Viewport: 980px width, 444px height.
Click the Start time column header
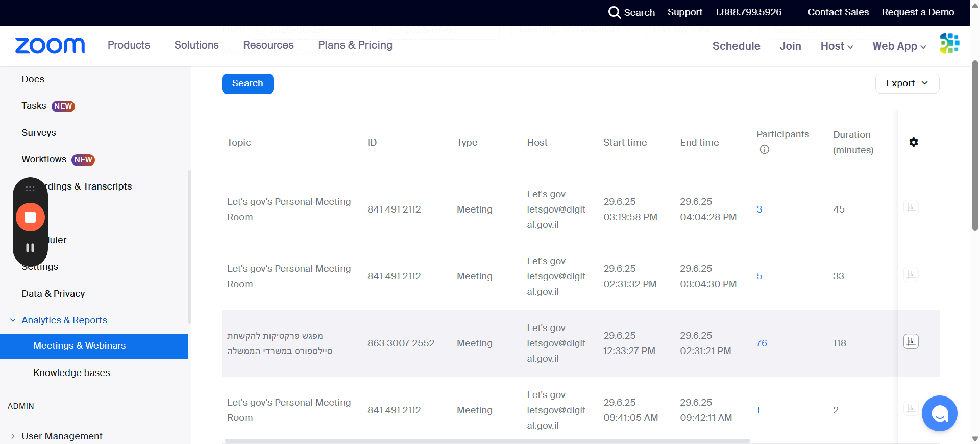coord(625,143)
